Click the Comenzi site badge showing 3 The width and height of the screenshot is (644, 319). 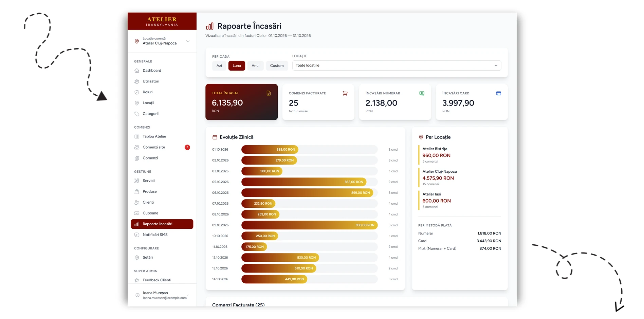click(x=187, y=147)
